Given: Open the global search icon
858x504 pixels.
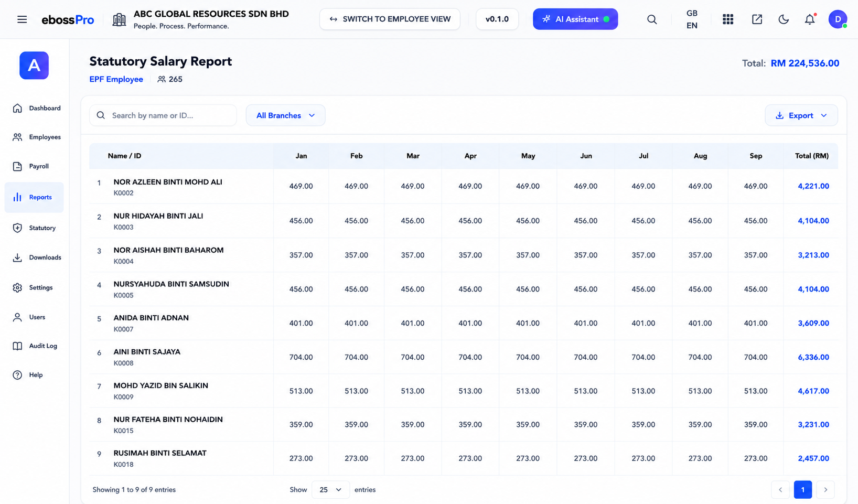Looking at the screenshot, I should coord(652,19).
